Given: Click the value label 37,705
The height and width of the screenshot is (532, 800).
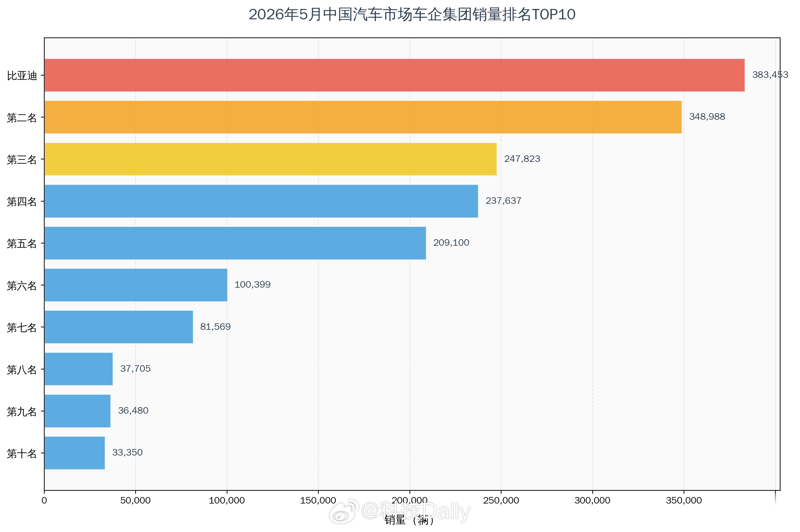Looking at the screenshot, I should coord(135,369).
